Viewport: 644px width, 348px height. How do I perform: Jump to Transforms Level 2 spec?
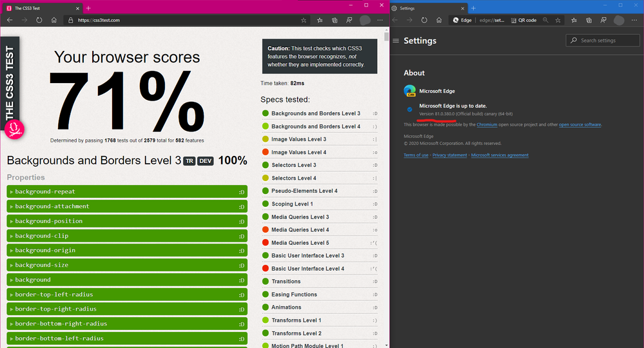pos(296,333)
